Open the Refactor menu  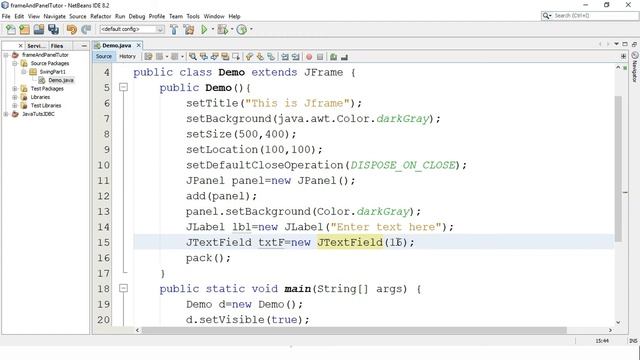(101, 16)
